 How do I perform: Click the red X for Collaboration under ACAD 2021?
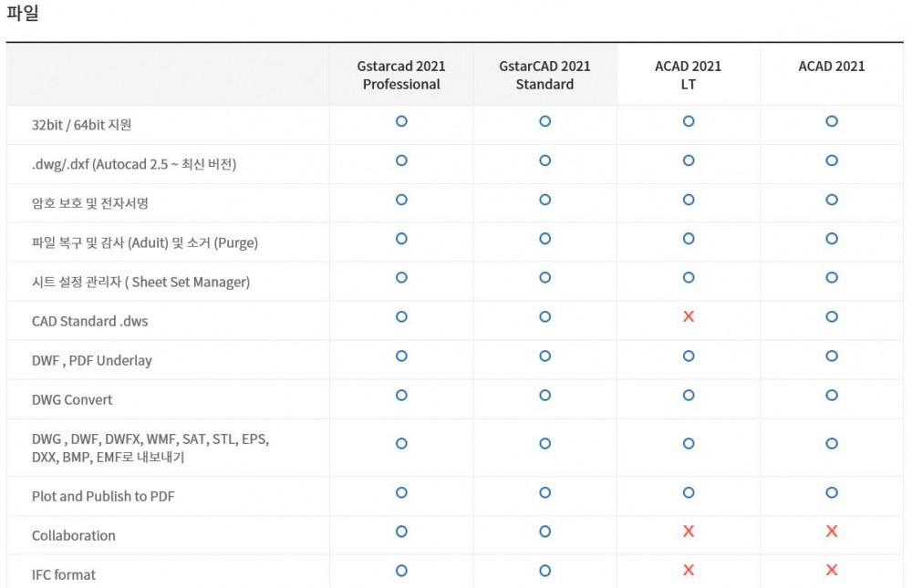[832, 531]
